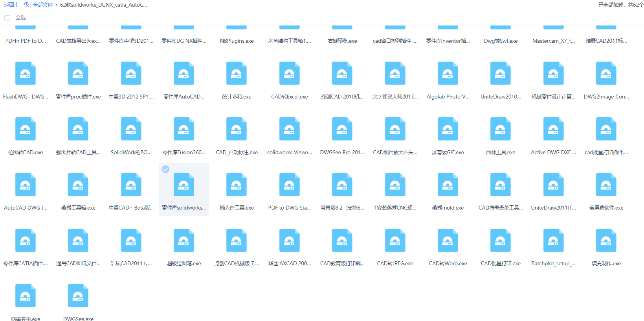Open the 位图转CAD.exe file icon

coord(26,129)
